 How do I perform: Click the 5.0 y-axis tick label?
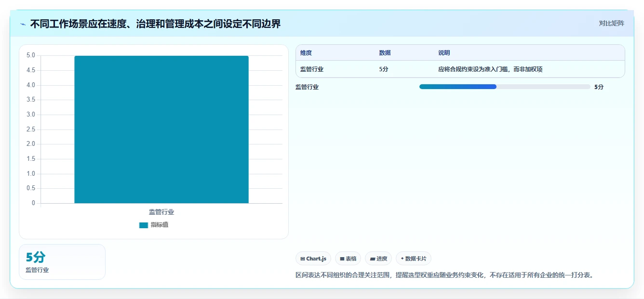(x=31, y=55)
